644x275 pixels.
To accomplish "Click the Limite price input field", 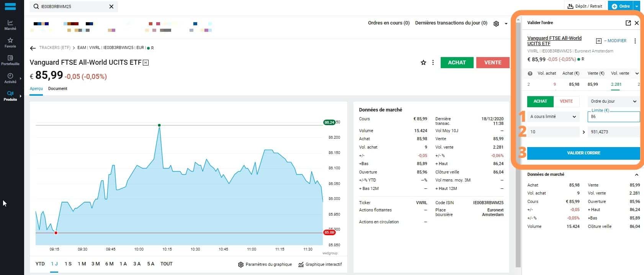I will pos(613,117).
